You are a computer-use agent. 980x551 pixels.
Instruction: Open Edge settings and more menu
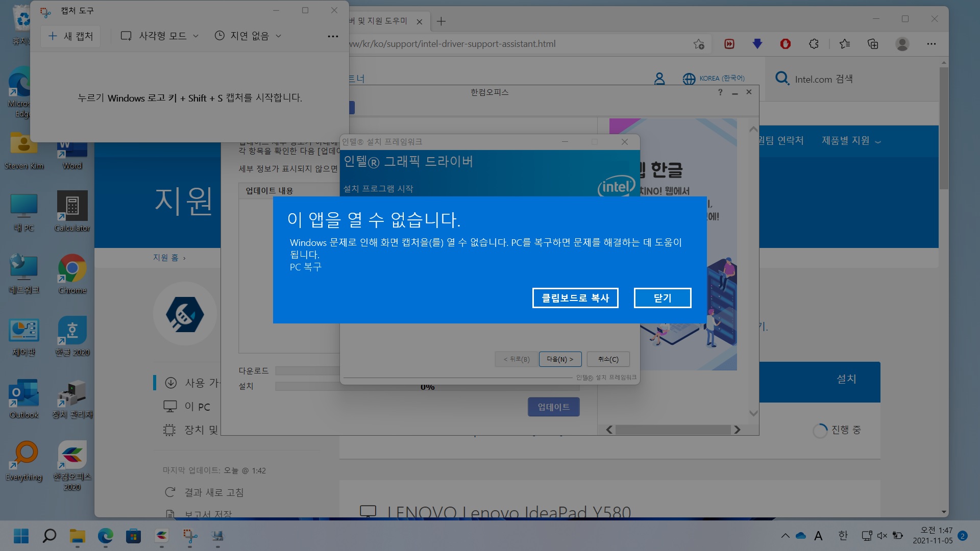tap(932, 44)
